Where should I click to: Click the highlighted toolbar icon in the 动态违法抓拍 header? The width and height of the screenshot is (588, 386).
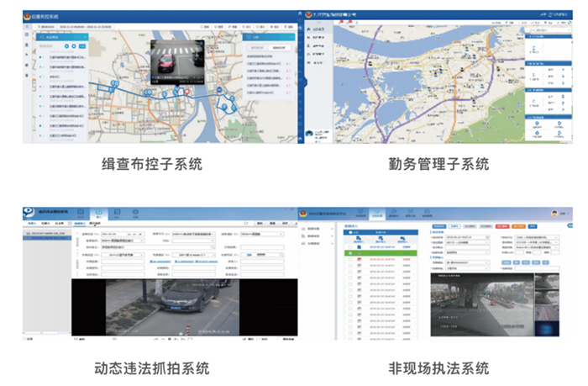pos(98,214)
